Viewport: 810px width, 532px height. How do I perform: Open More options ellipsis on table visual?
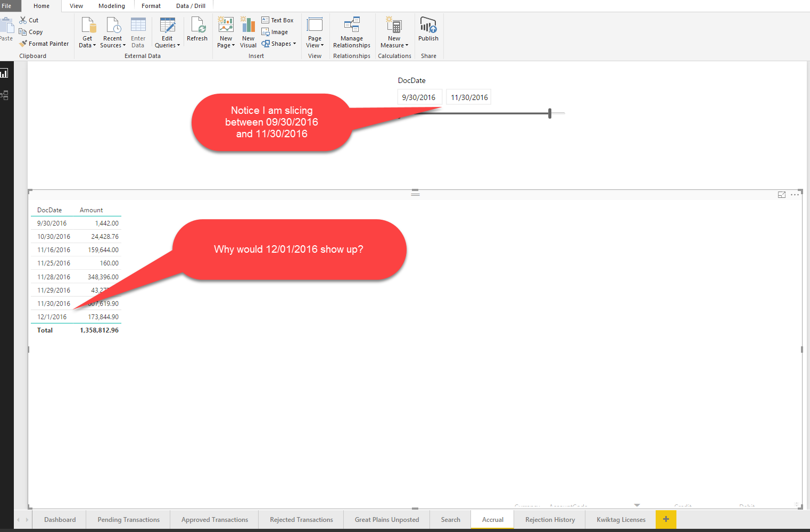[x=795, y=195]
